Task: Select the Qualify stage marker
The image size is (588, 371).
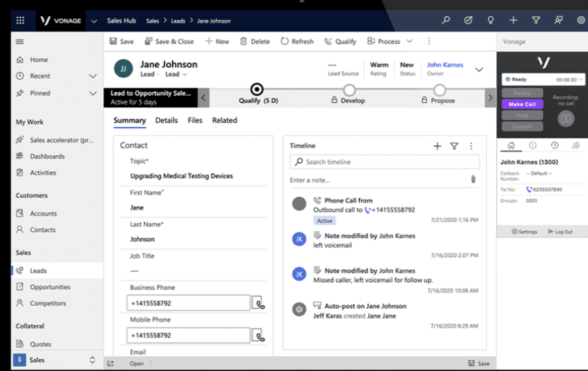Action: (257, 90)
